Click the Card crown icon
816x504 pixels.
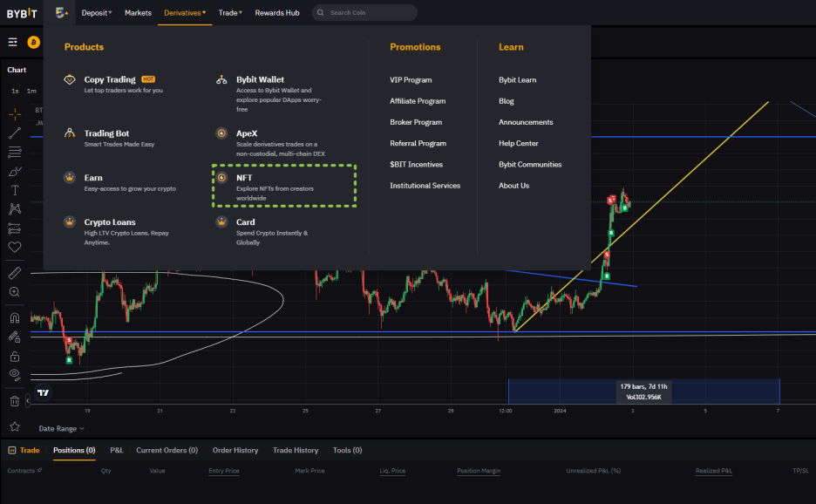click(221, 221)
